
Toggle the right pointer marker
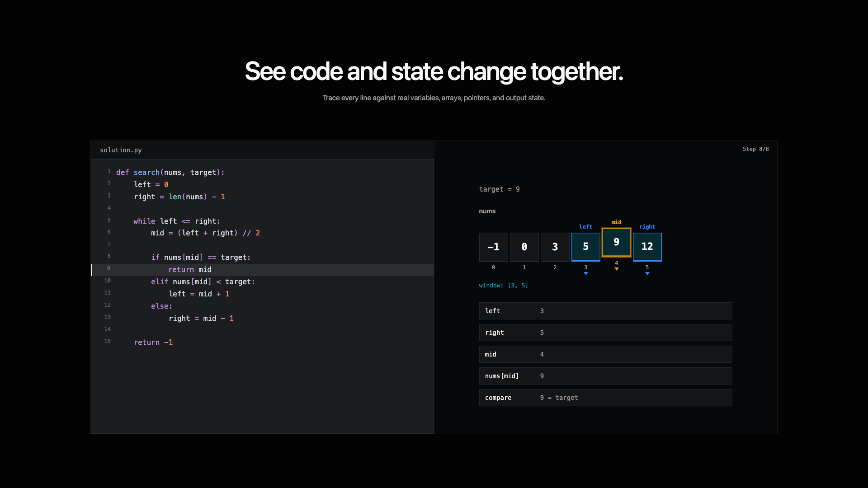pyautogui.click(x=647, y=273)
